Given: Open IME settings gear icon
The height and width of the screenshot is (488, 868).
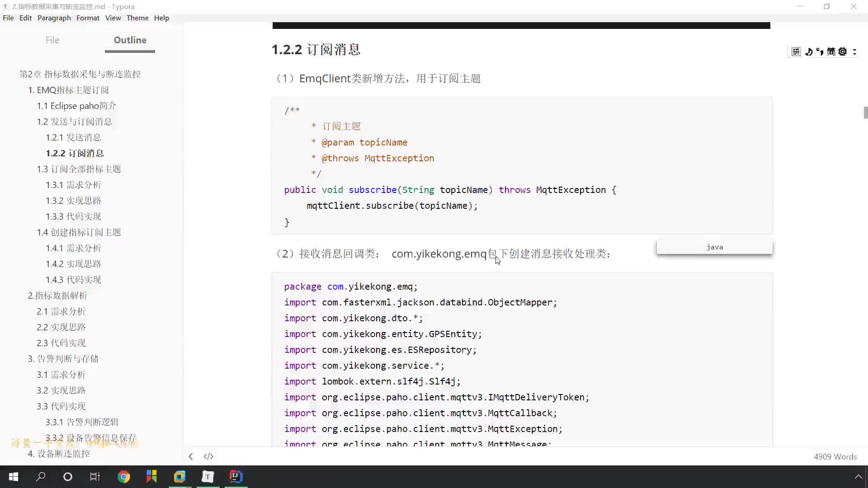Looking at the screenshot, I should [x=842, y=52].
